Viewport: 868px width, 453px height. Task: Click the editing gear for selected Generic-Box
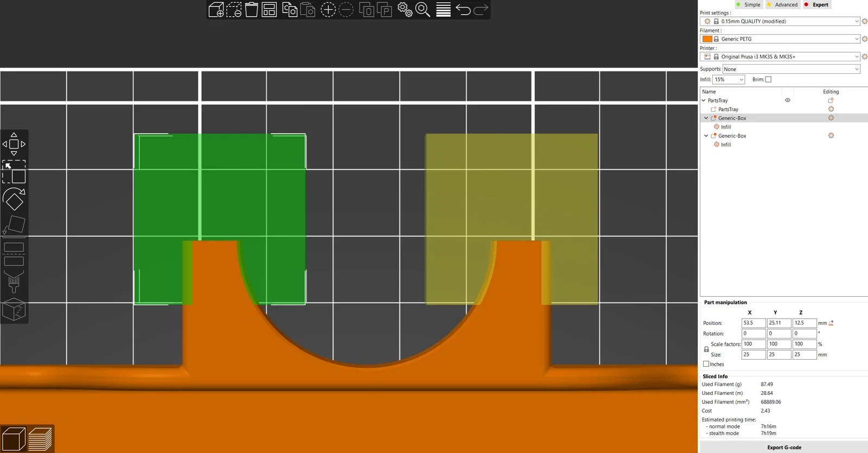coord(831,118)
